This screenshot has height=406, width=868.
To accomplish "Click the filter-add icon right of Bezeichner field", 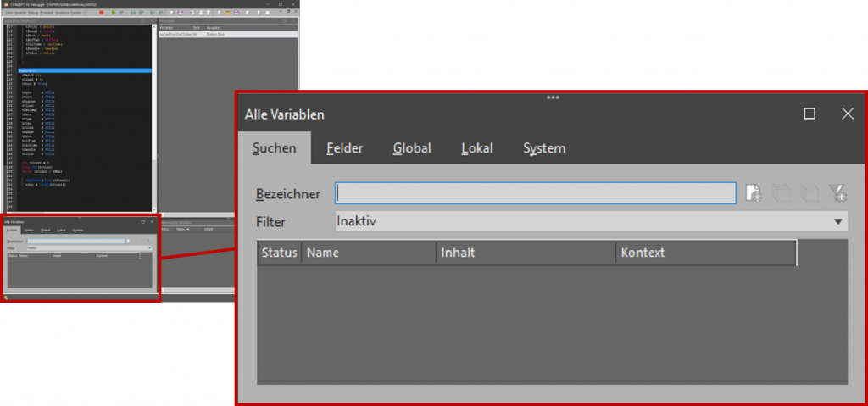I will coord(838,194).
